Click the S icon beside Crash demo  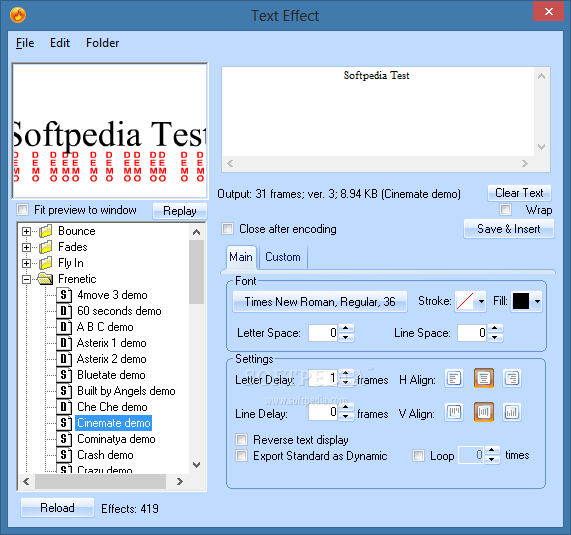coord(64,455)
